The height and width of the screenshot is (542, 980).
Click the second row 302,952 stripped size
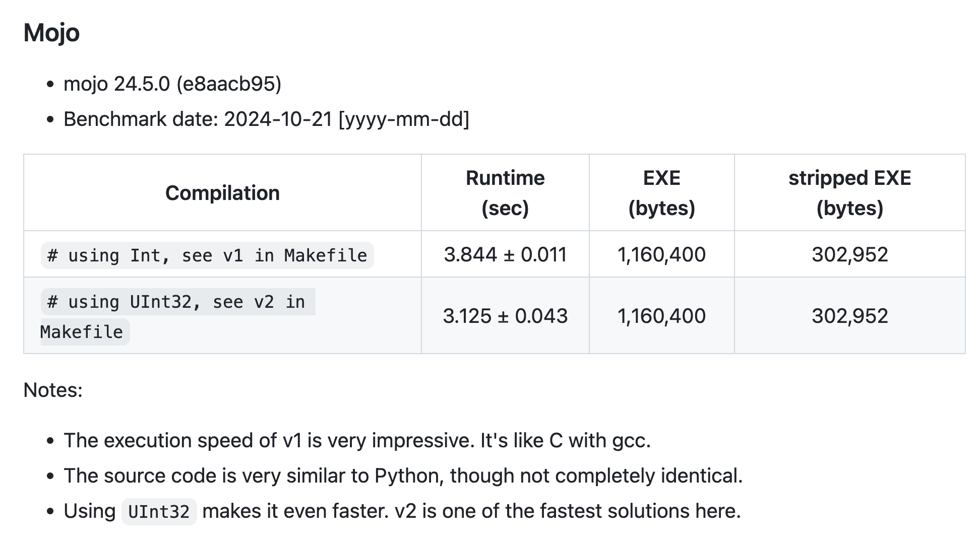849,316
